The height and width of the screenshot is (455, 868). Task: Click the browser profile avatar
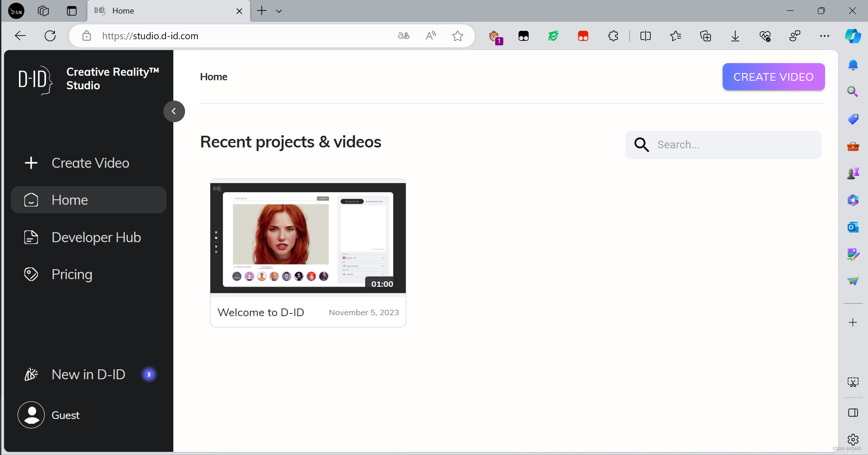click(16, 11)
